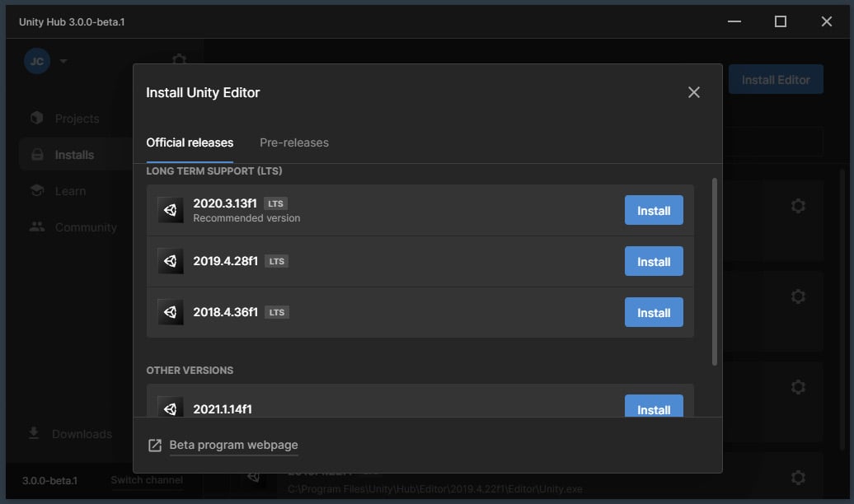Click the Projects cube icon

click(x=37, y=118)
